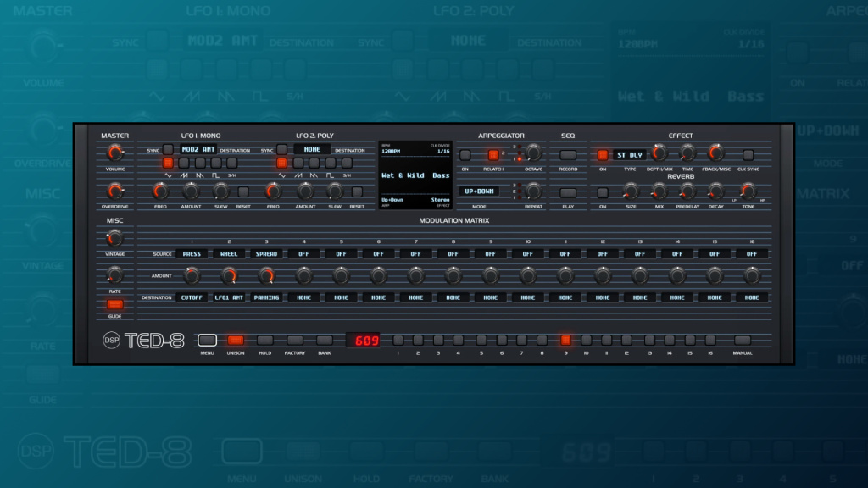Select LFO 1 ramp-up sawtooth waveform button
The image size is (868, 488).
tap(184, 163)
